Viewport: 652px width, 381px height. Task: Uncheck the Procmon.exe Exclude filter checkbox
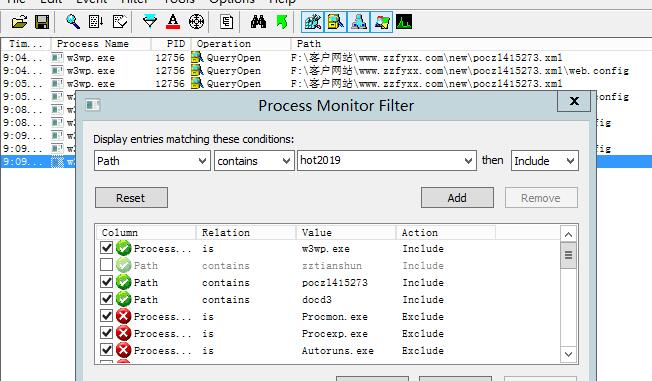(x=106, y=316)
